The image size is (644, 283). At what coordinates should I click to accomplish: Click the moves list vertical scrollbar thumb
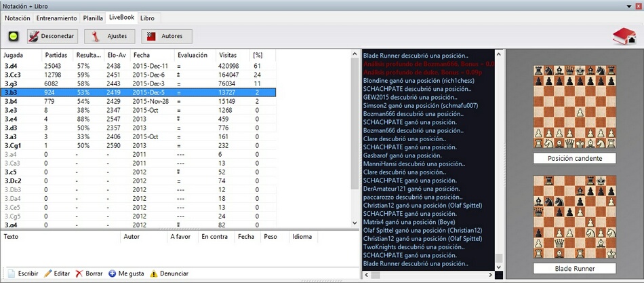pyautogui.click(x=355, y=124)
